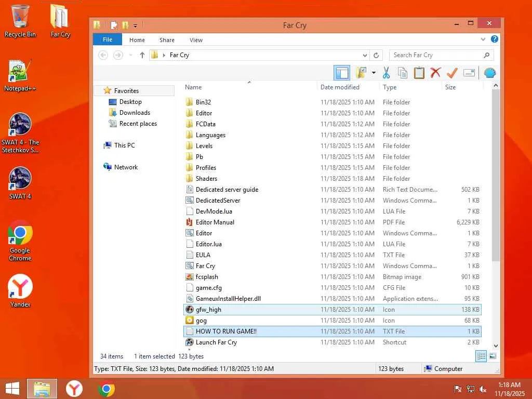Switch to the Details view layout button
The width and height of the screenshot is (532, 399).
[x=481, y=356]
